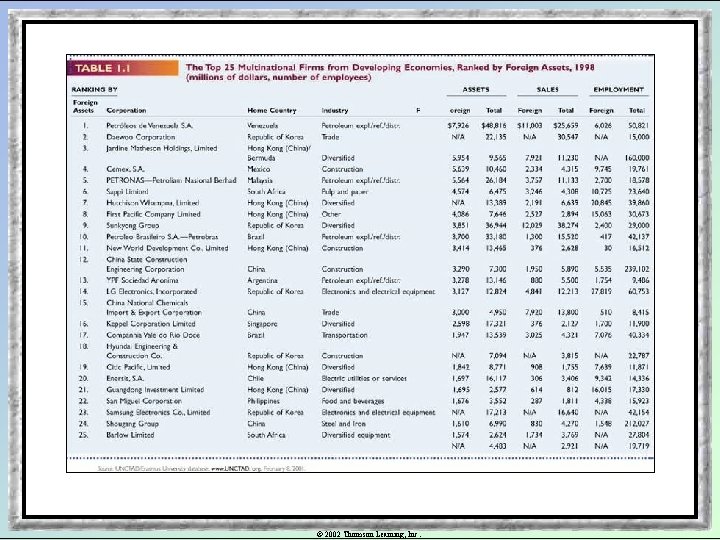Select 'Shougang Group' corporation name
Screen dimensions: 720x540
pos(132,424)
